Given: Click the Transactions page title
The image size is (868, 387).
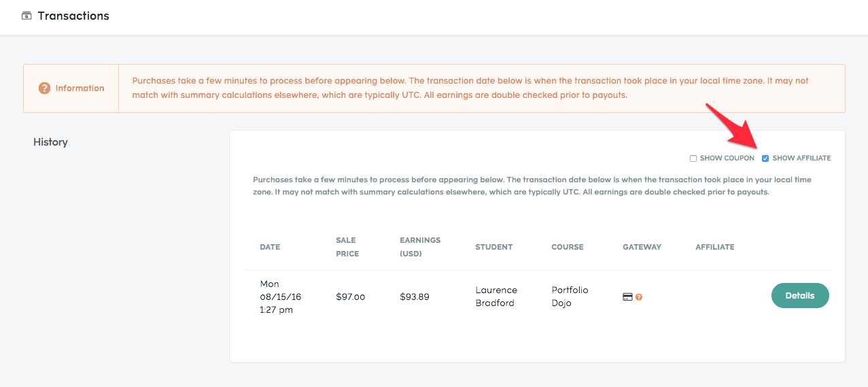Looking at the screenshot, I should tap(73, 16).
